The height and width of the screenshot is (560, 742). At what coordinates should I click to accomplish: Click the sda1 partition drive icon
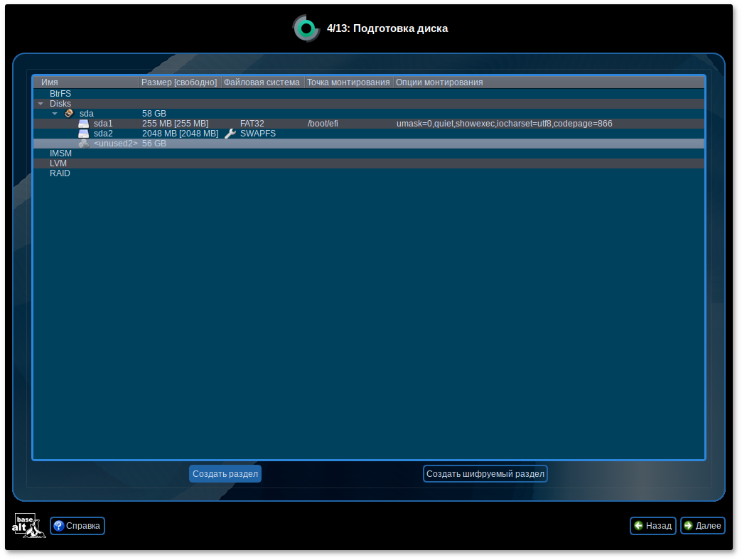(84, 124)
